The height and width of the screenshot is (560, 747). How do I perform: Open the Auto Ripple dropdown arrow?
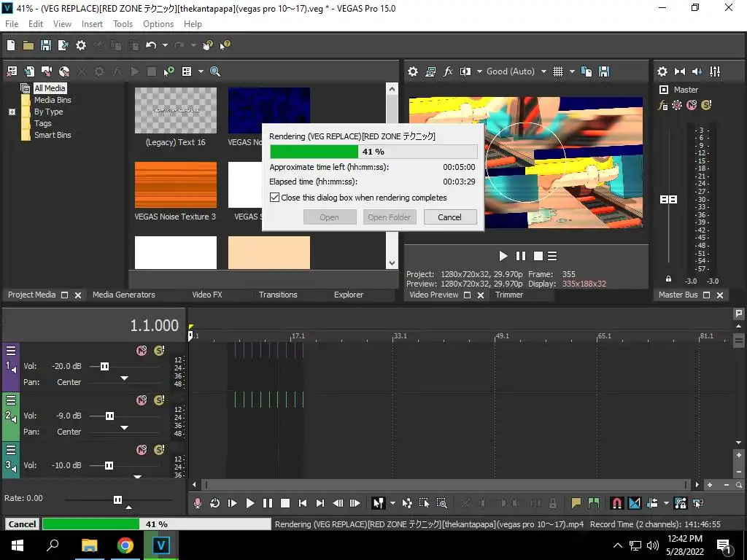click(x=666, y=503)
